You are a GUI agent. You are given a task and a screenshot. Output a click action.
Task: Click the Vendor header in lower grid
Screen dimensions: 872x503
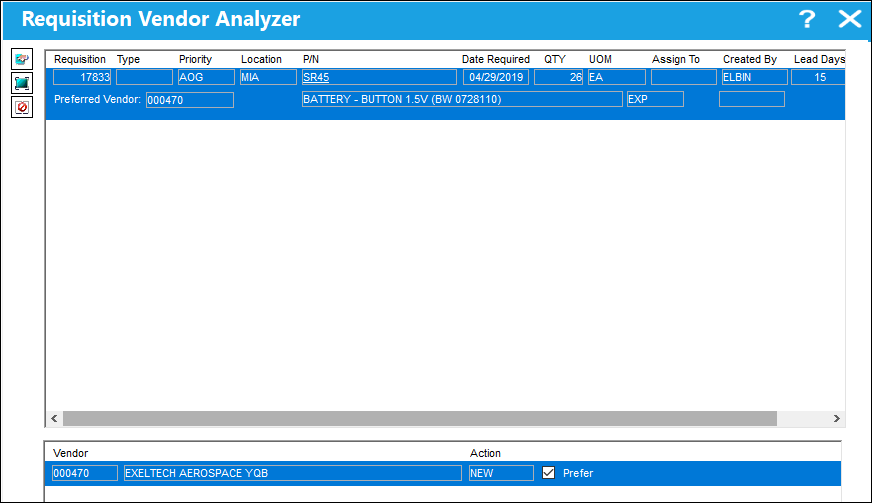71,453
